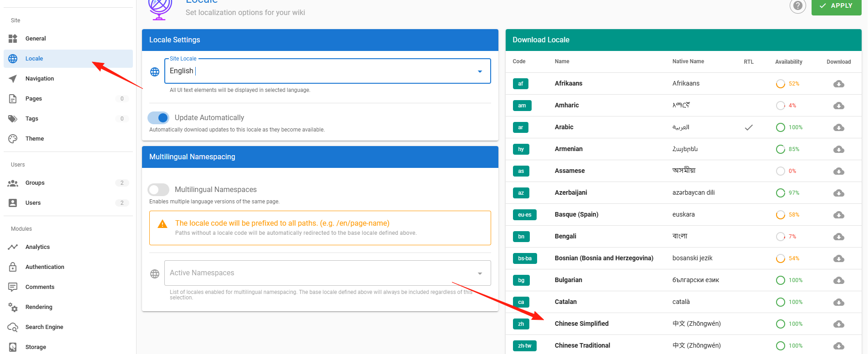868x354 pixels.
Task: Click the 'af' locale code badge
Action: tap(520, 84)
